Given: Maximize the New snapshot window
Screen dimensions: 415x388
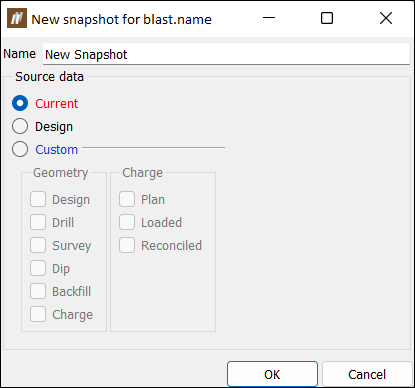Looking at the screenshot, I should (327, 18).
